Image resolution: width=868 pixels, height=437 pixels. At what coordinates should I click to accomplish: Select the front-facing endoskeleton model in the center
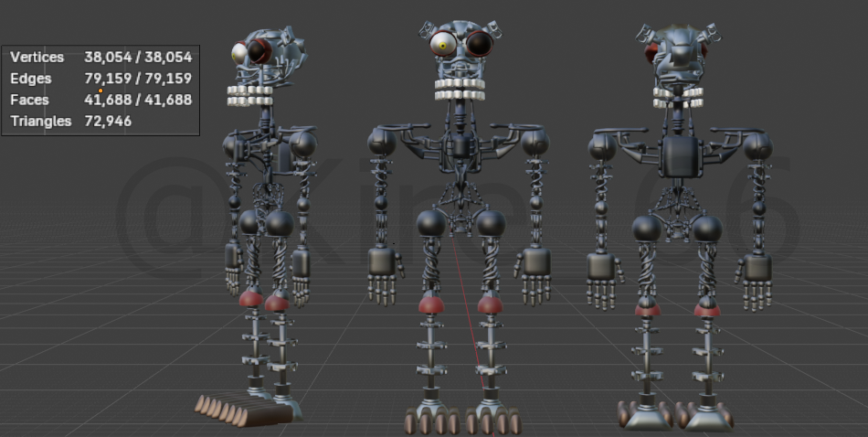tap(459, 227)
